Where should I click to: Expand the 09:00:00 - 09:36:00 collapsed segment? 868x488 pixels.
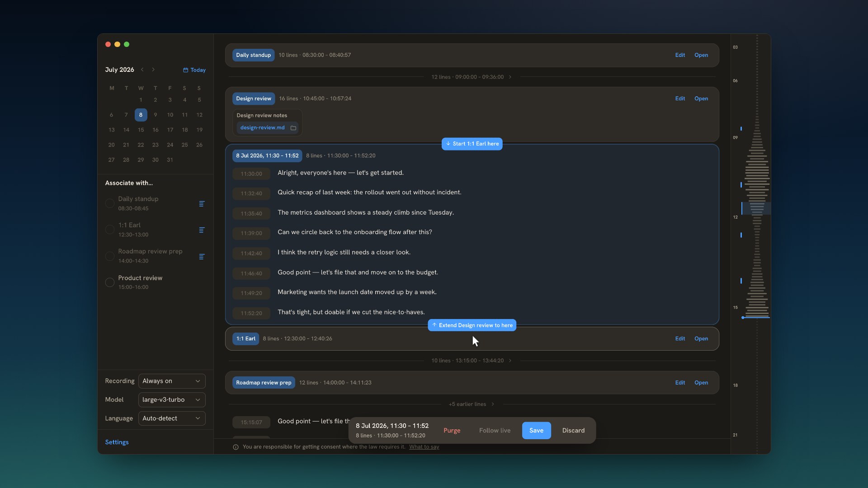472,77
